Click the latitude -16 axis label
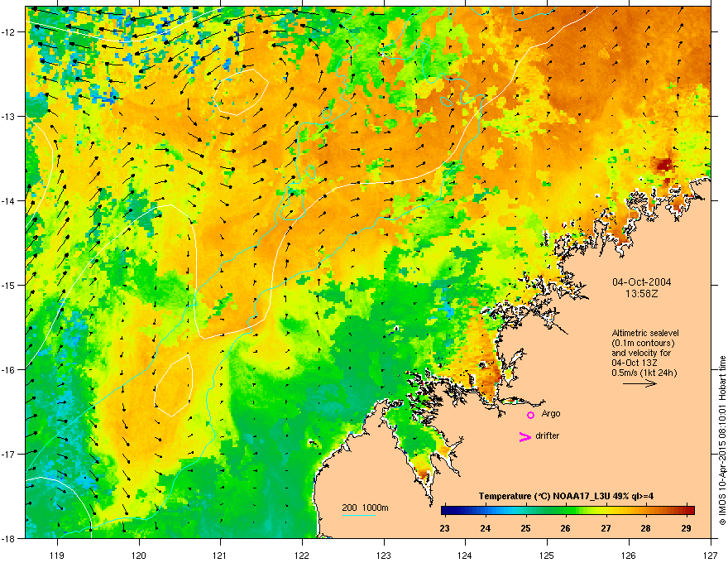The width and height of the screenshot is (728, 563). coord(9,370)
